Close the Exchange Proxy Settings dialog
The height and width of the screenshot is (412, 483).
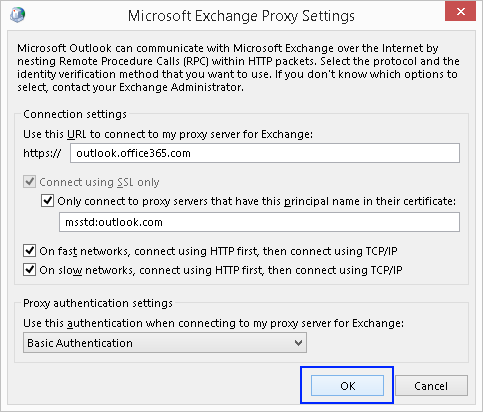pos(460,12)
